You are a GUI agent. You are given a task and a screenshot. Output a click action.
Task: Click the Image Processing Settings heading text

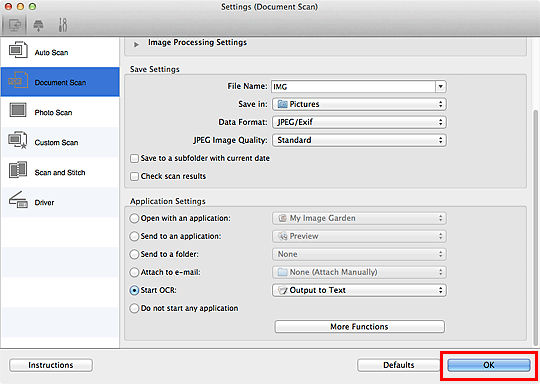pos(197,42)
